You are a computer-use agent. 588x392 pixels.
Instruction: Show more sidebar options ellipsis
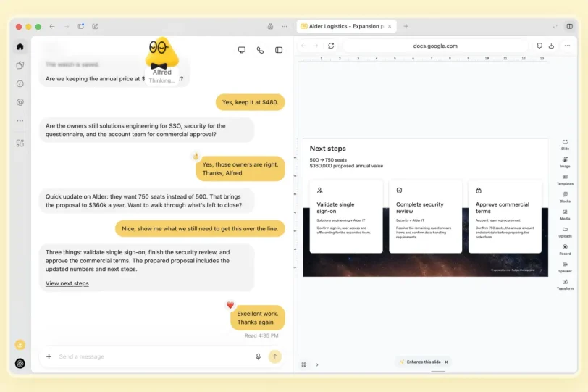tap(20, 121)
